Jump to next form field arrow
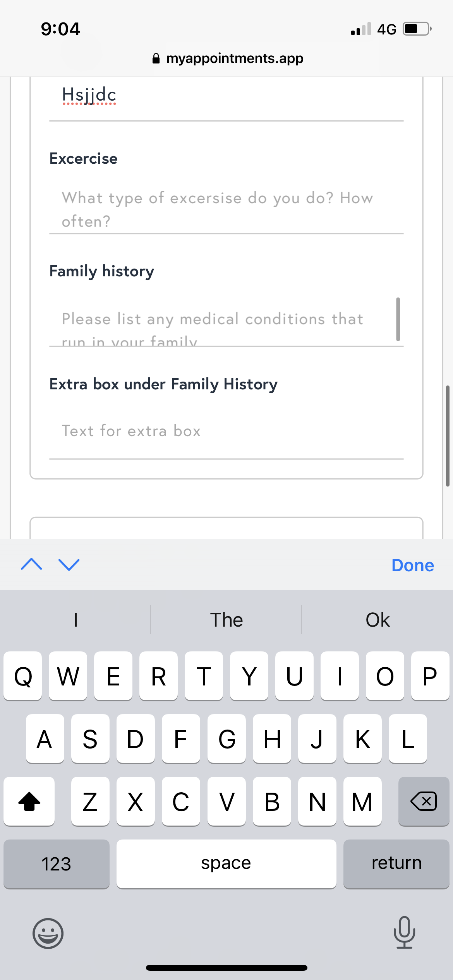Viewport: 453px width, 980px height. (x=69, y=565)
